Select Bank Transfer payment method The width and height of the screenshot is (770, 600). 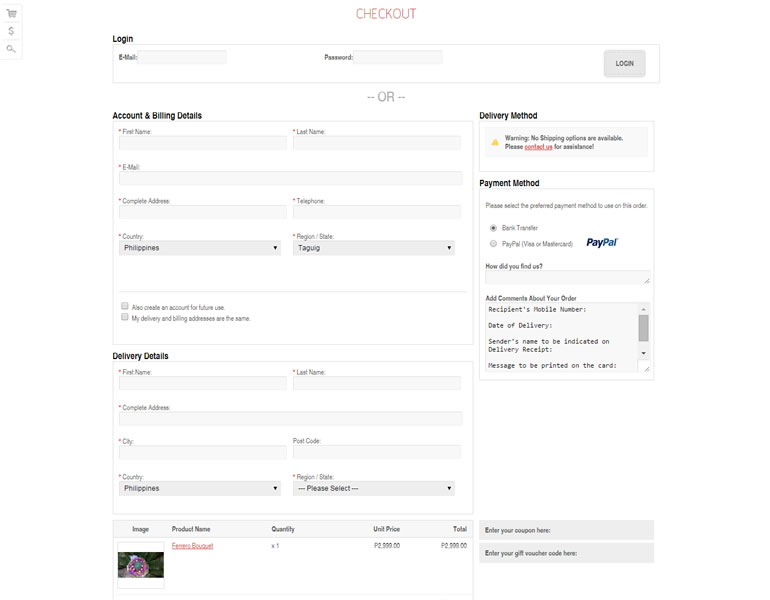point(493,228)
